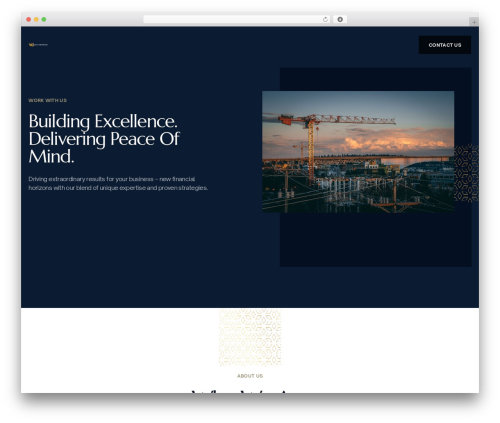Add a new browser tab with plus

tap(474, 22)
